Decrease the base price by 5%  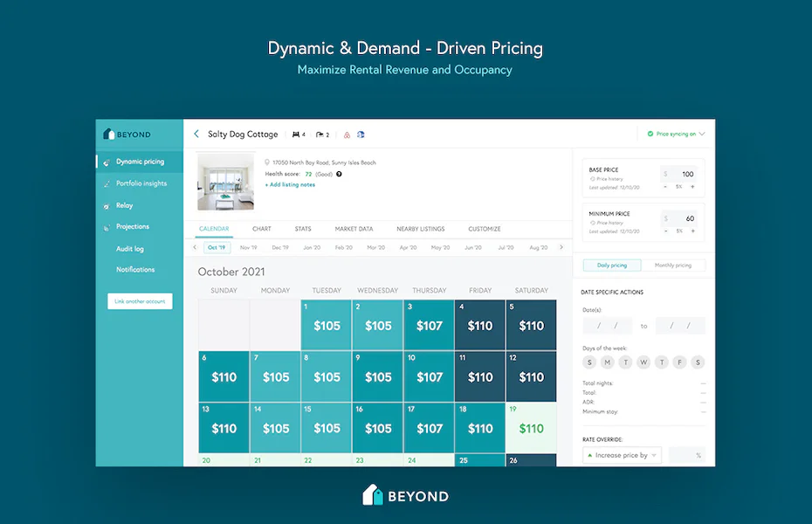pos(666,187)
